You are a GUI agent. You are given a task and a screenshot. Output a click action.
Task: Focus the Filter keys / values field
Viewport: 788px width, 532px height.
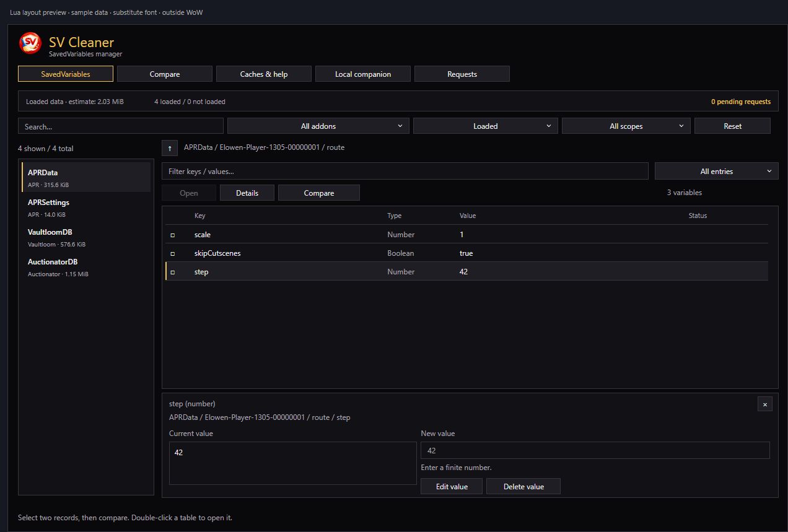point(405,171)
